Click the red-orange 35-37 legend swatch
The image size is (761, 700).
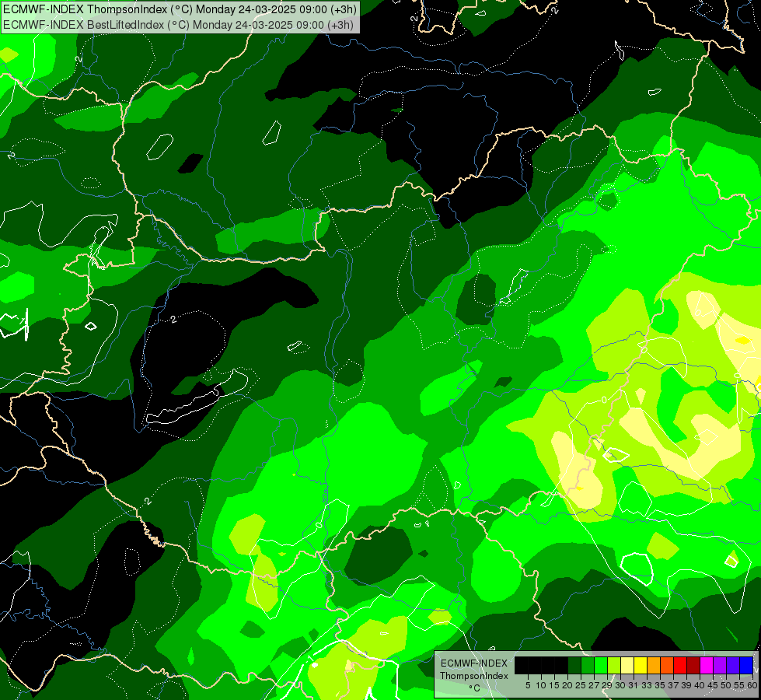(667, 666)
